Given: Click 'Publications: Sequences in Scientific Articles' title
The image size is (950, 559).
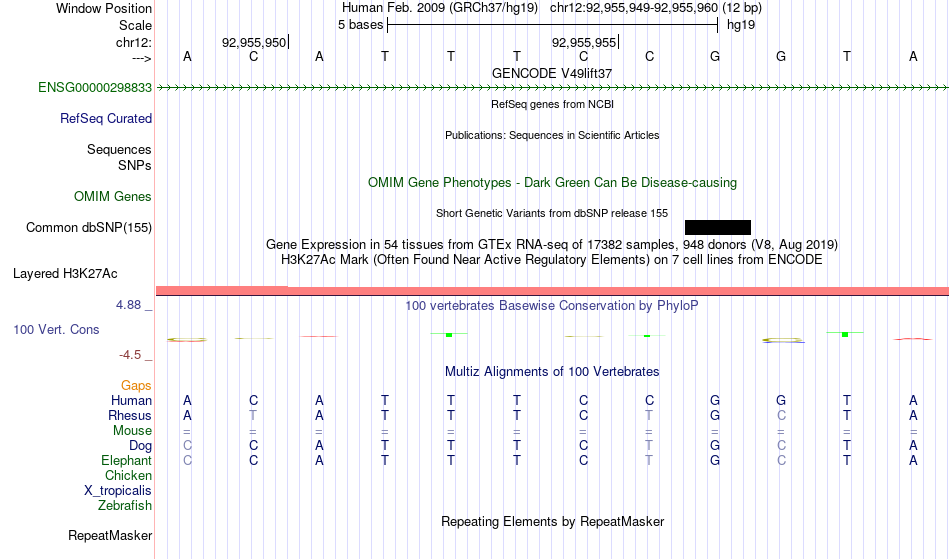Looking at the screenshot, I should click(x=552, y=135).
